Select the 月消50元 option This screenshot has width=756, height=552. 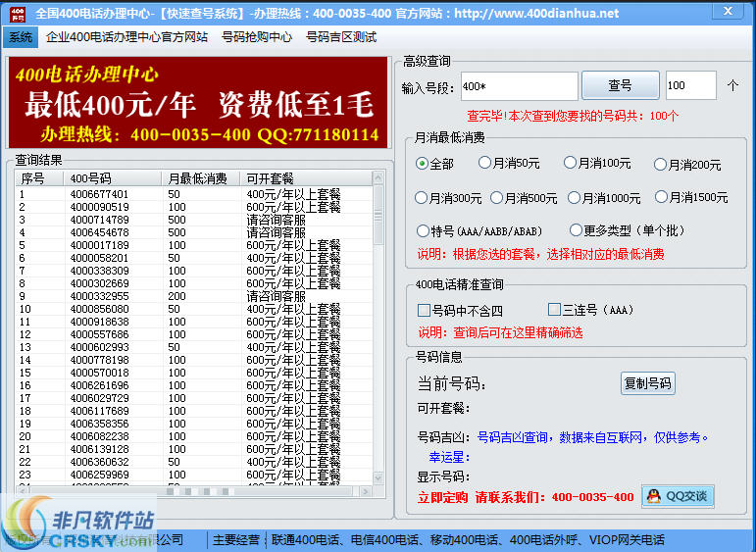point(484,163)
